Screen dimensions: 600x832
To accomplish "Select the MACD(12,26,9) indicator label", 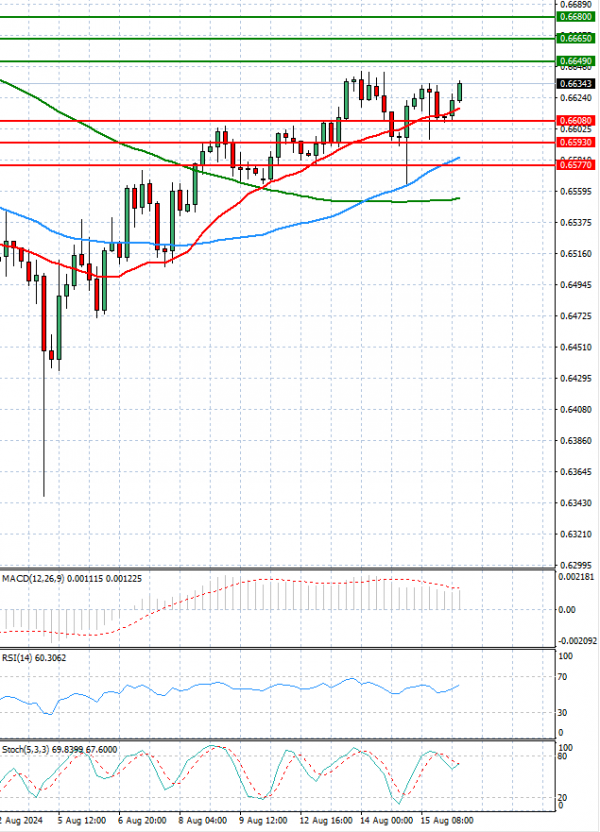I will coord(33,578).
